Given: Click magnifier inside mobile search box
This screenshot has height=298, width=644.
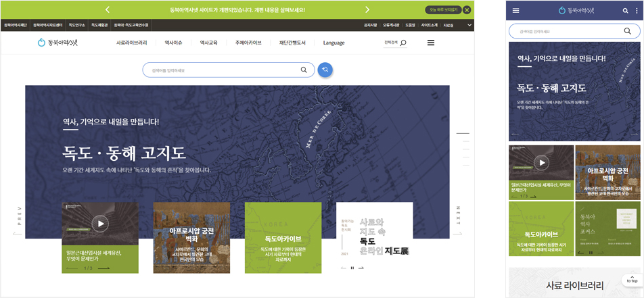Looking at the screenshot, I should tap(627, 31).
